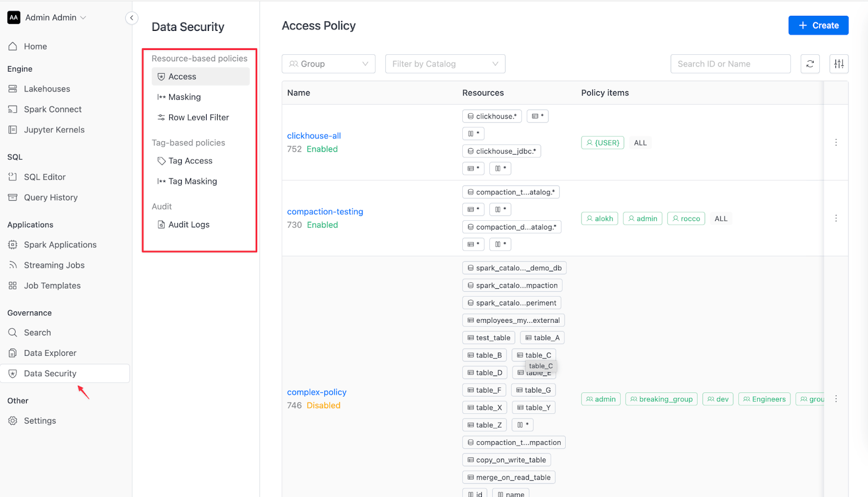Open the clickhouse-all policy link
Viewport: 868px width, 497px height.
pyautogui.click(x=314, y=136)
